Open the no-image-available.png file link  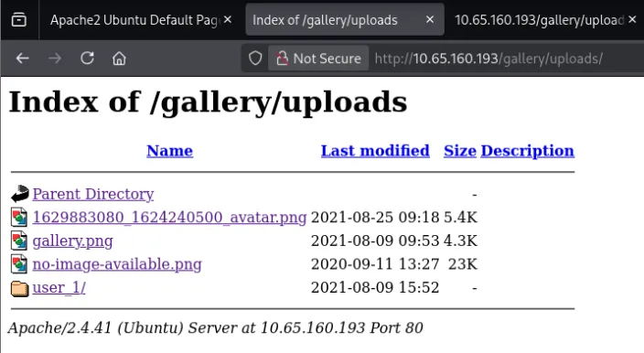pyautogui.click(x=117, y=264)
